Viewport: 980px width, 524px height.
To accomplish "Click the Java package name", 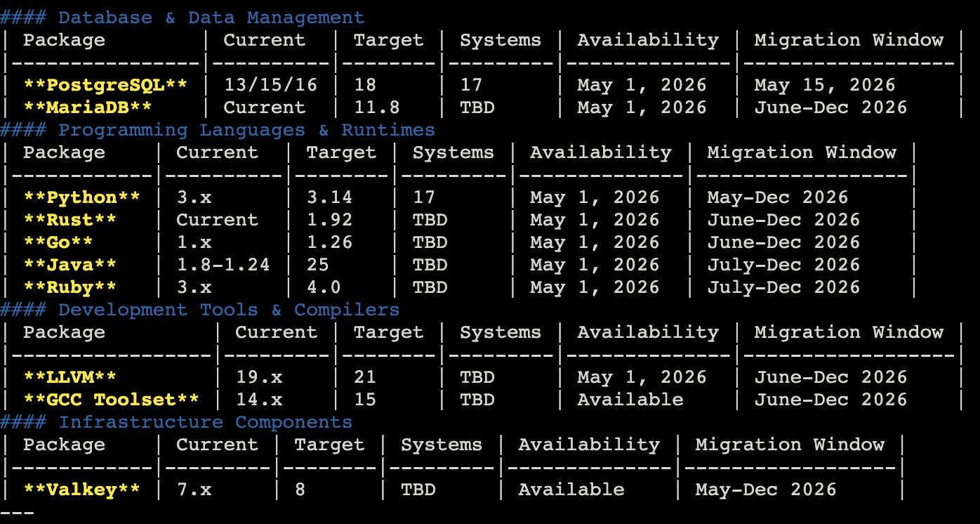I will coord(70,265).
